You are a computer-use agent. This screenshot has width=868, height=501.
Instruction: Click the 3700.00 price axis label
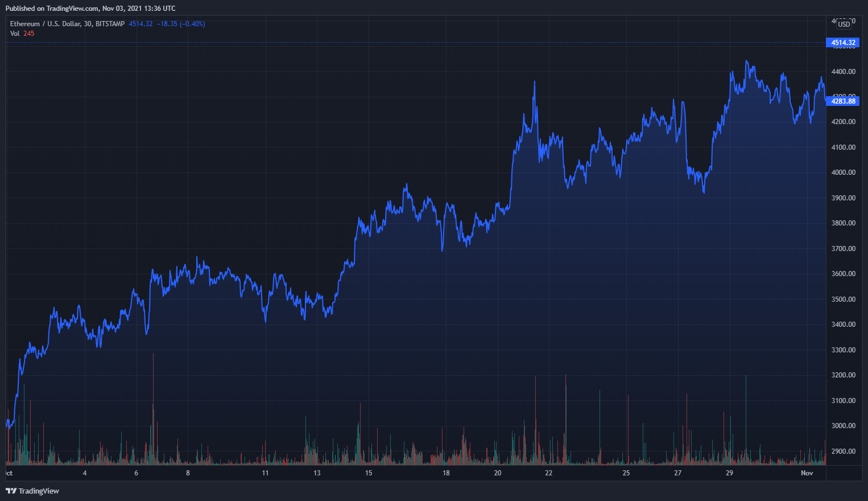pos(844,249)
